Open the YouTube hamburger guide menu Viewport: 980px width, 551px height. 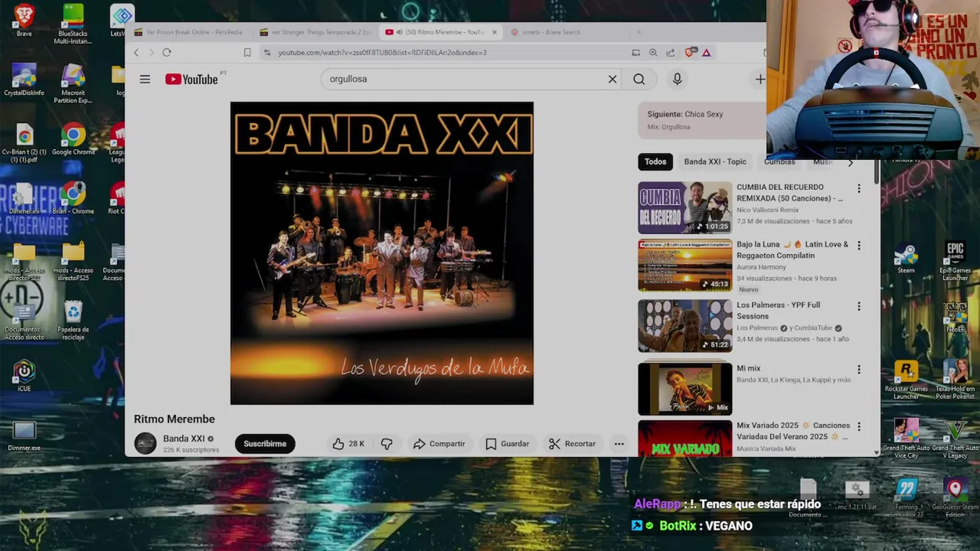[x=145, y=79]
